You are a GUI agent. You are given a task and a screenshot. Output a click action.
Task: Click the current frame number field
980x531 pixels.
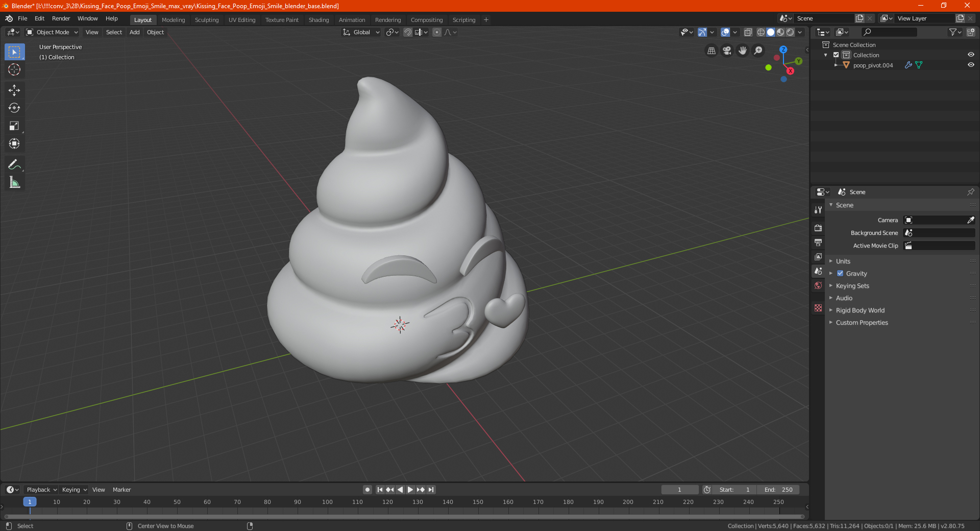(x=679, y=490)
